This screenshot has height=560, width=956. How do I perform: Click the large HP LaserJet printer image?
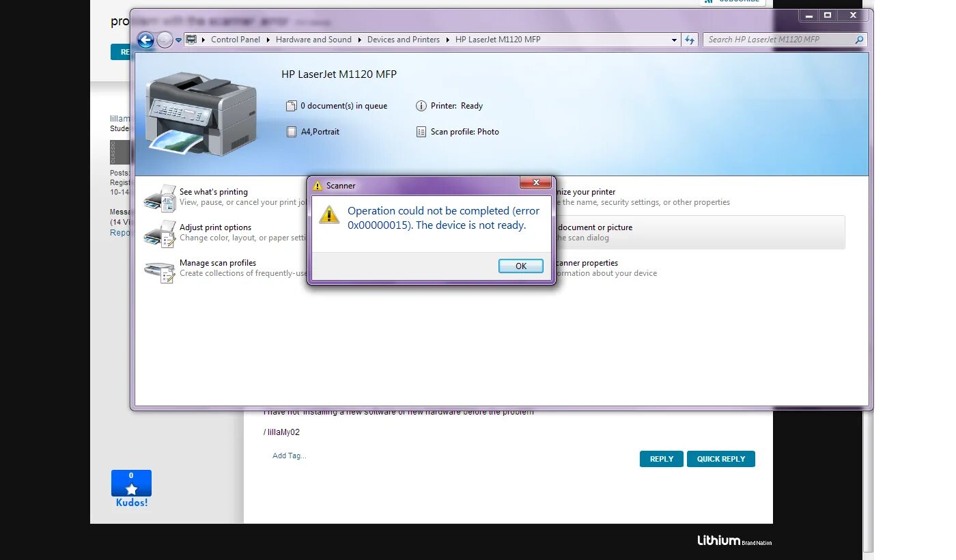pos(201,113)
